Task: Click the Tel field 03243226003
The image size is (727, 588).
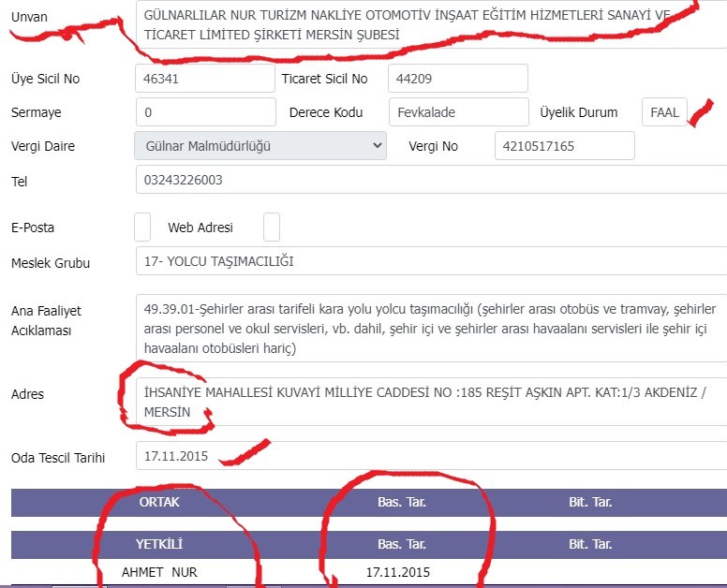Action: tap(431, 180)
